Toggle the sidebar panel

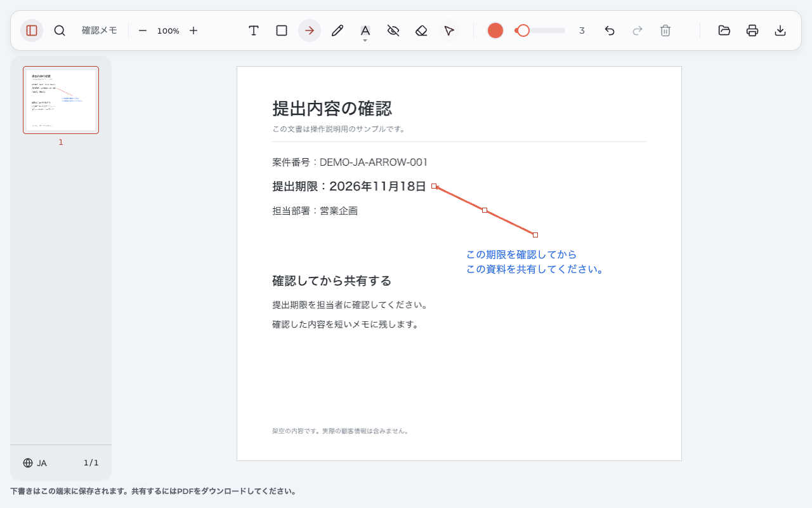(32, 30)
